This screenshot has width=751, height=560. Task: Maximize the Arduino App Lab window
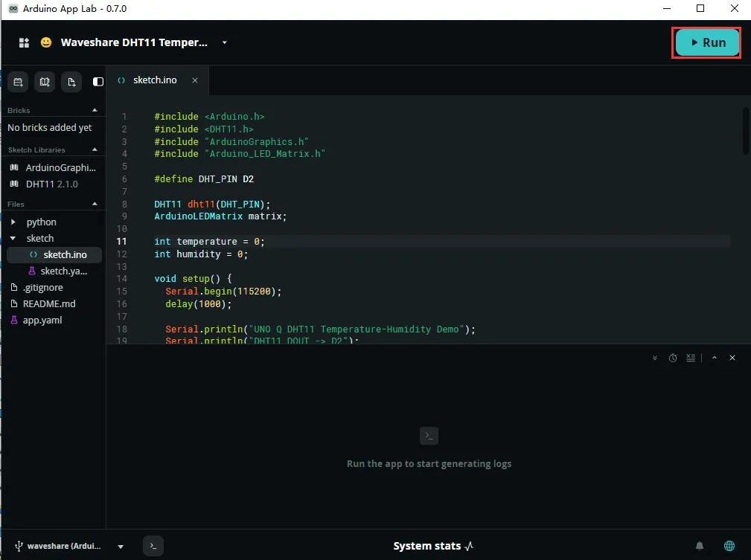click(700, 9)
